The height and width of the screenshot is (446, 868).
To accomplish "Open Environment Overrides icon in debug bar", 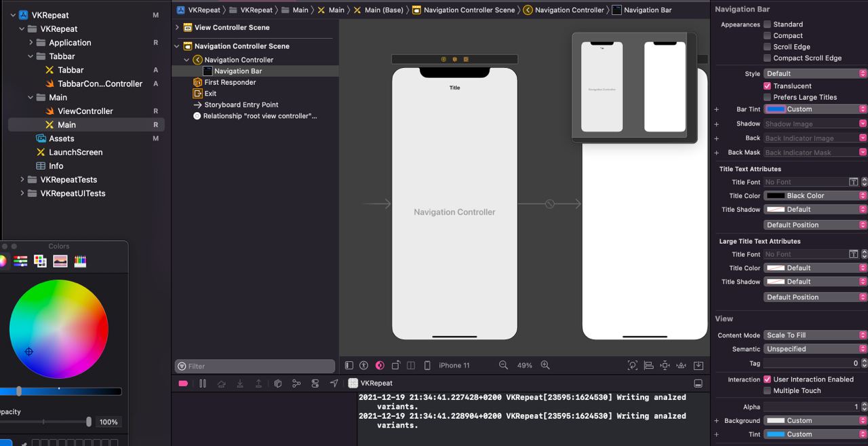I will [315, 384].
